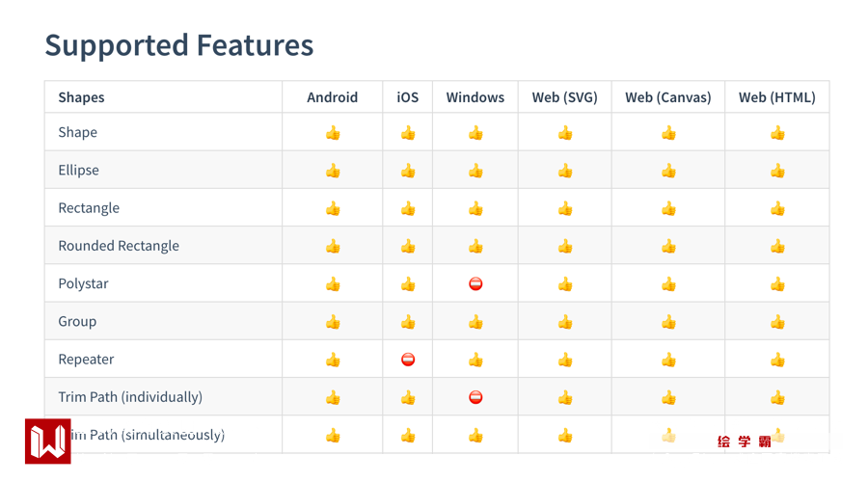This screenshot has width=868, height=482.
Task: Click the Web (Canvas) column header
Action: [x=667, y=97]
